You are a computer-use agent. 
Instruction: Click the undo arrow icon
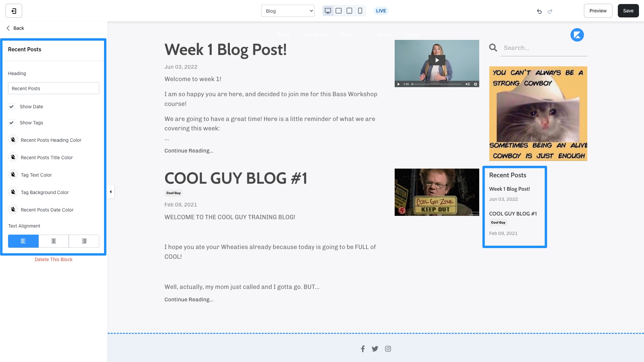(539, 11)
